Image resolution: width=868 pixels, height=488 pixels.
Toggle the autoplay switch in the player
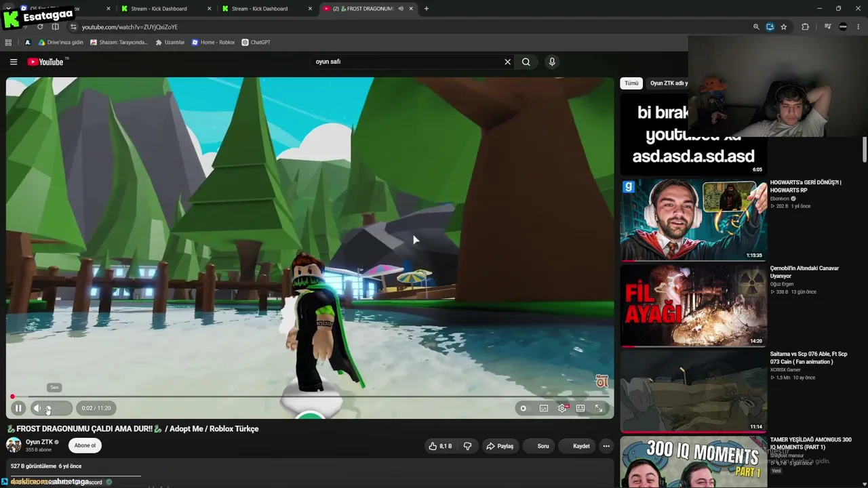[523, 408]
